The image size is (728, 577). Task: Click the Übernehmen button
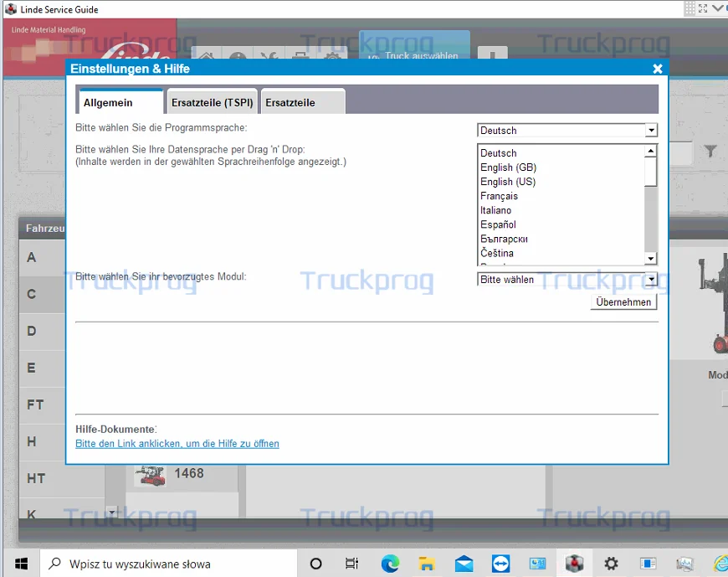pyautogui.click(x=623, y=302)
